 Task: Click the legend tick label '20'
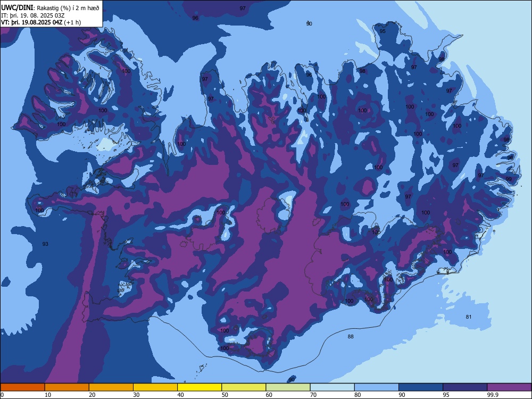point(92,395)
